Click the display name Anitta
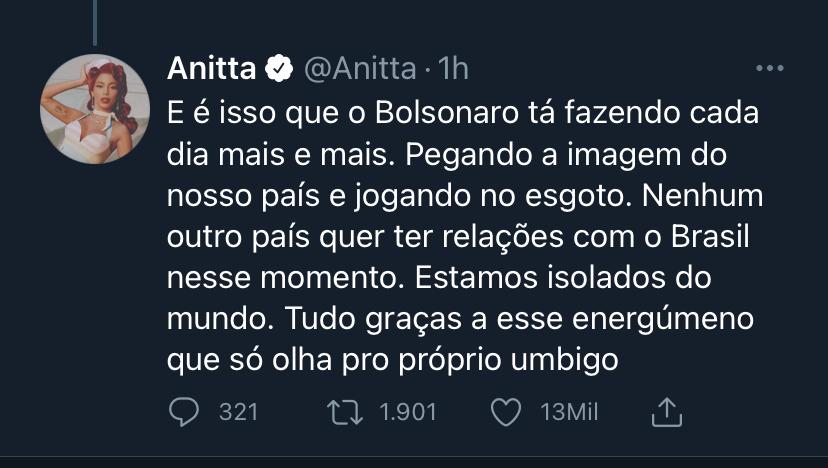The height and width of the screenshot is (468, 828). pos(212,69)
